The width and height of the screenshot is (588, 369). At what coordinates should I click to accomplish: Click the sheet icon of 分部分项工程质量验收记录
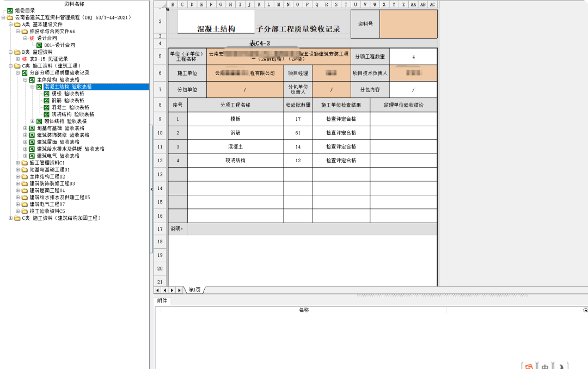click(x=24, y=73)
